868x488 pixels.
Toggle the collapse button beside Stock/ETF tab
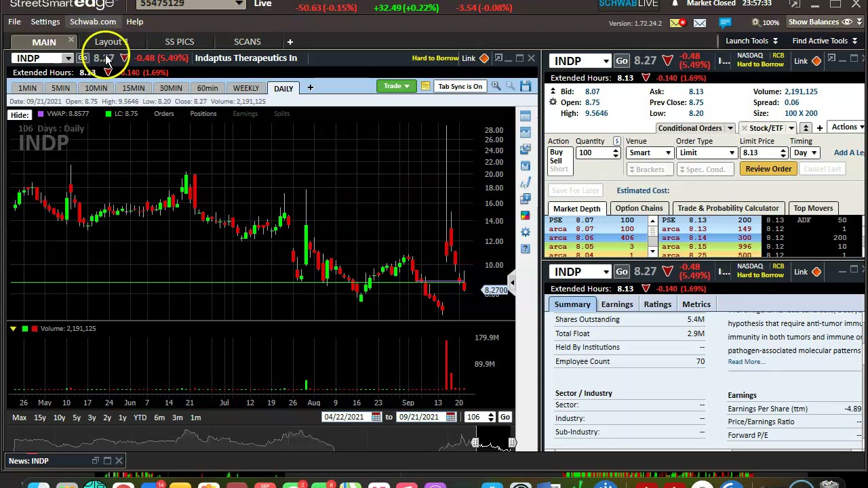click(806, 128)
